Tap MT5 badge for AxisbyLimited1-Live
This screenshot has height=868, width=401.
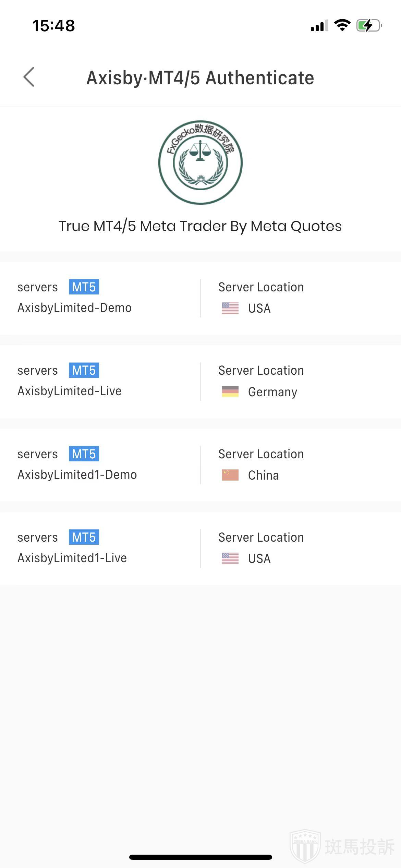tap(84, 537)
